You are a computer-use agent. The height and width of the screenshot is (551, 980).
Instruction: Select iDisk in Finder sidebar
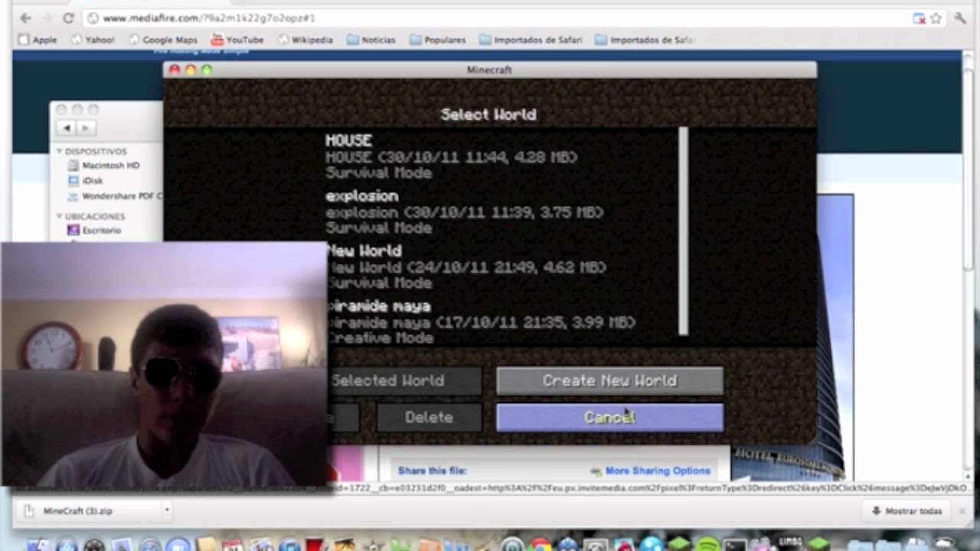pyautogui.click(x=86, y=181)
